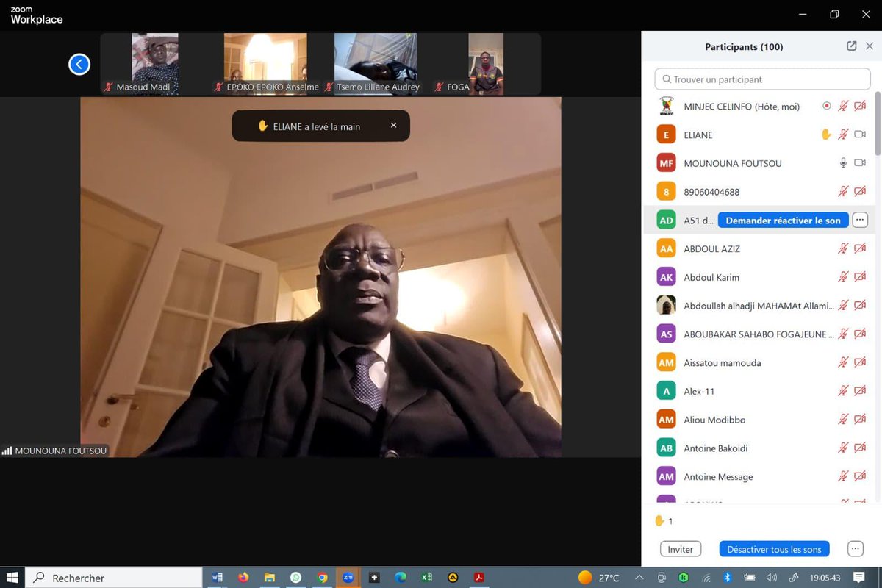Click the Participants (100) panel header

744,46
